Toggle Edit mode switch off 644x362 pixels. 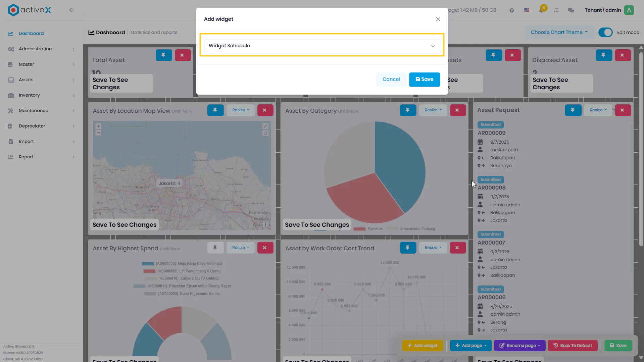tap(605, 33)
